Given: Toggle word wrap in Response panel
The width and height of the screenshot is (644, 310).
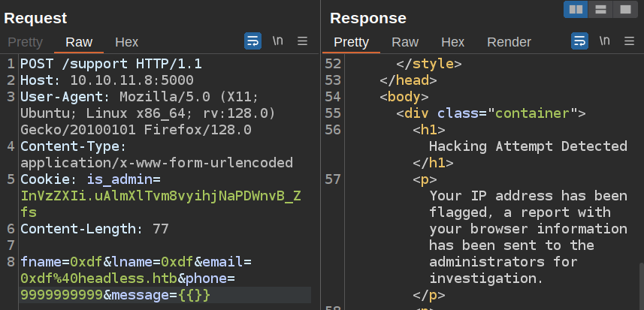Looking at the screenshot, I should [579, 41].
